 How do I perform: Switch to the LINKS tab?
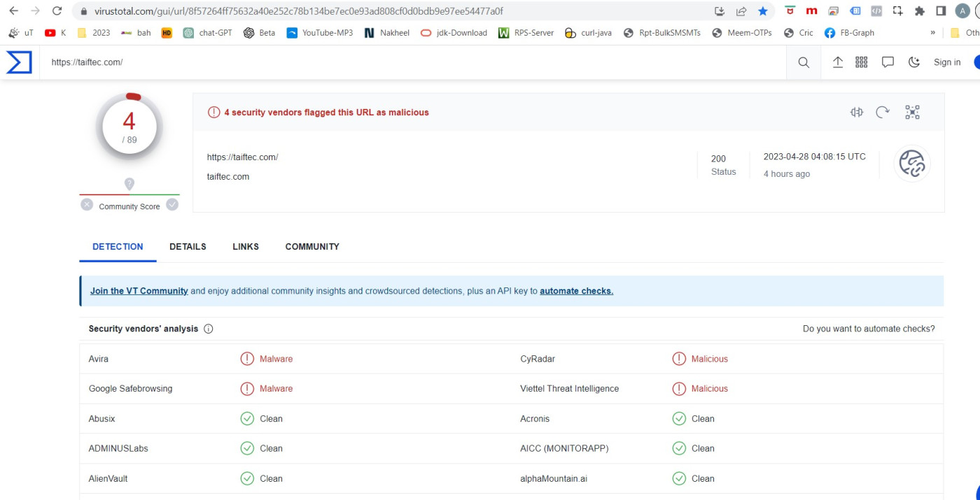[246, 247]
